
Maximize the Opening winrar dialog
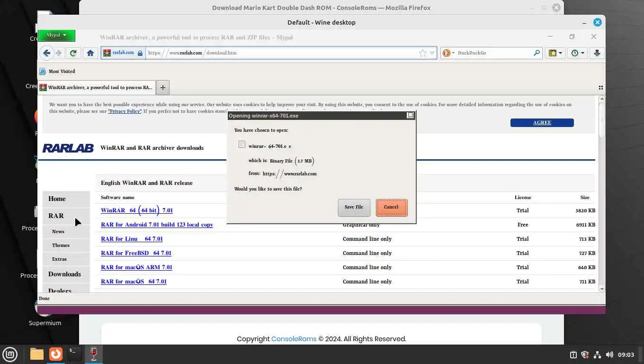point(411,115)
